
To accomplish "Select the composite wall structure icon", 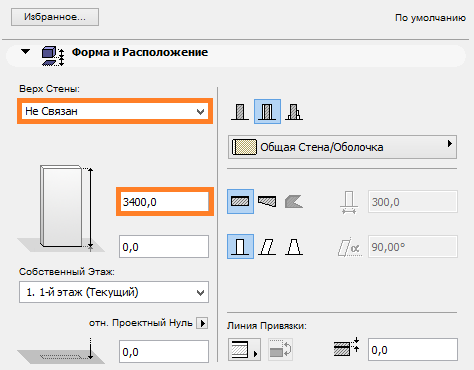I will (x=267, y=111).
